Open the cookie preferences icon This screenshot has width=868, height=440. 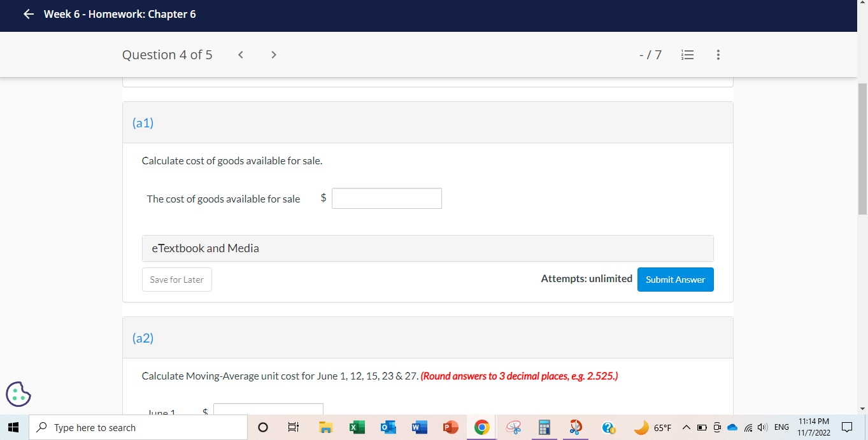pos(18,394)
